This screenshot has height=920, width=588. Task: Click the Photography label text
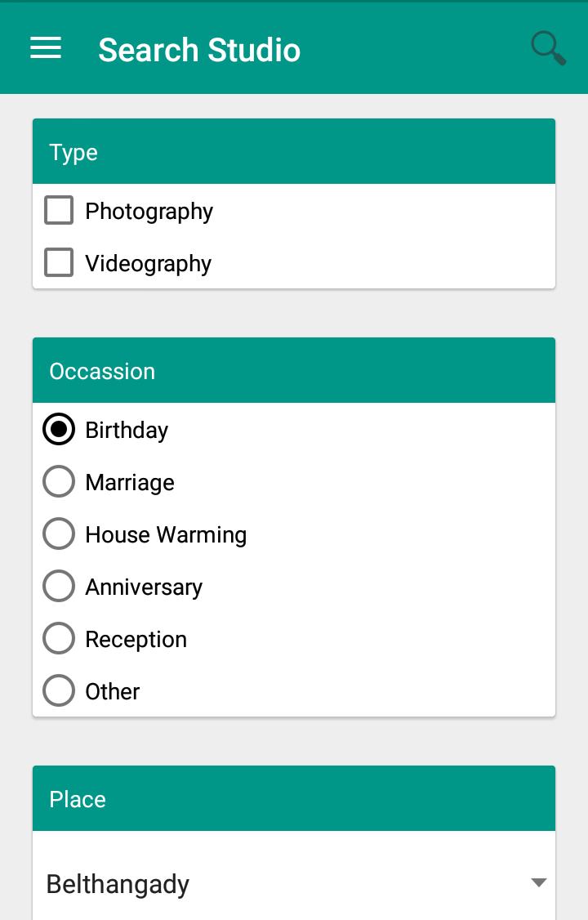pos(149,212)
